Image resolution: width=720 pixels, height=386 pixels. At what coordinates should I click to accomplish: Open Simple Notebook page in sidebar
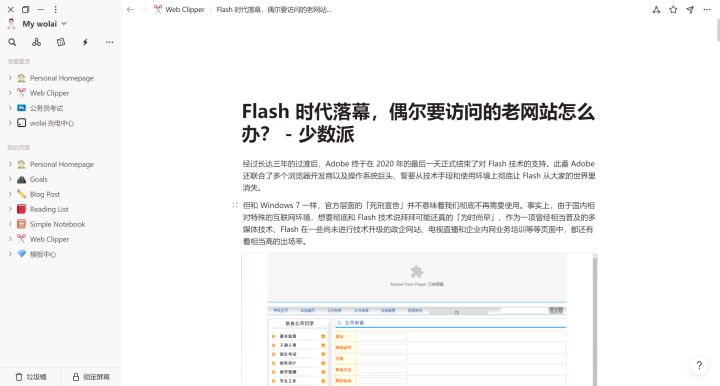tap(57, 224)
